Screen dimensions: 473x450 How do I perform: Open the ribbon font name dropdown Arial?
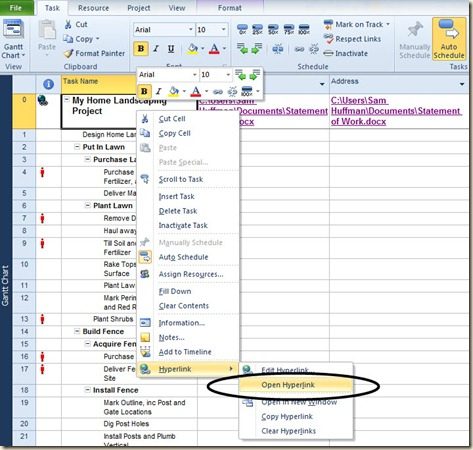tap(191, 30)
